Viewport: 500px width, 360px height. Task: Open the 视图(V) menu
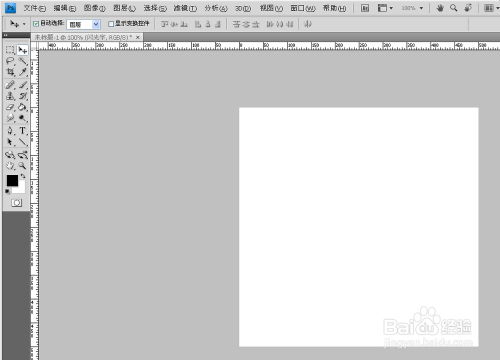tap(271, 8)
